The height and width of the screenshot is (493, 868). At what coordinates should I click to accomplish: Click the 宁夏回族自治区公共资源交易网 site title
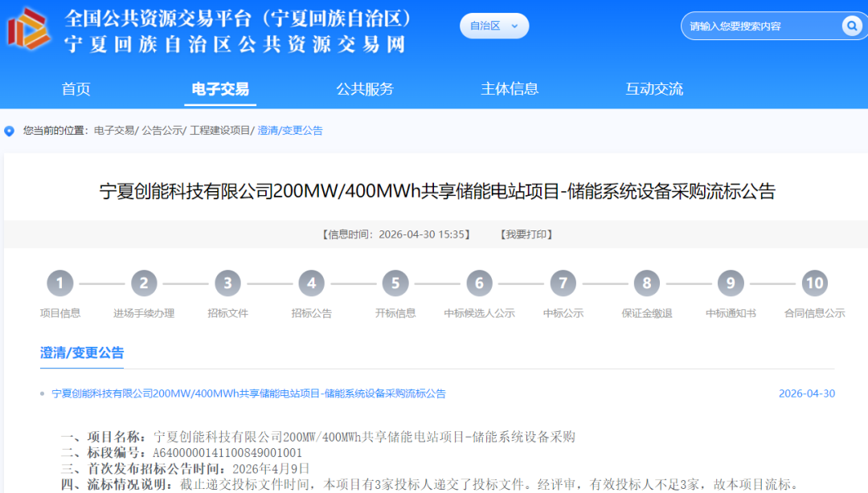coord(235,44)
